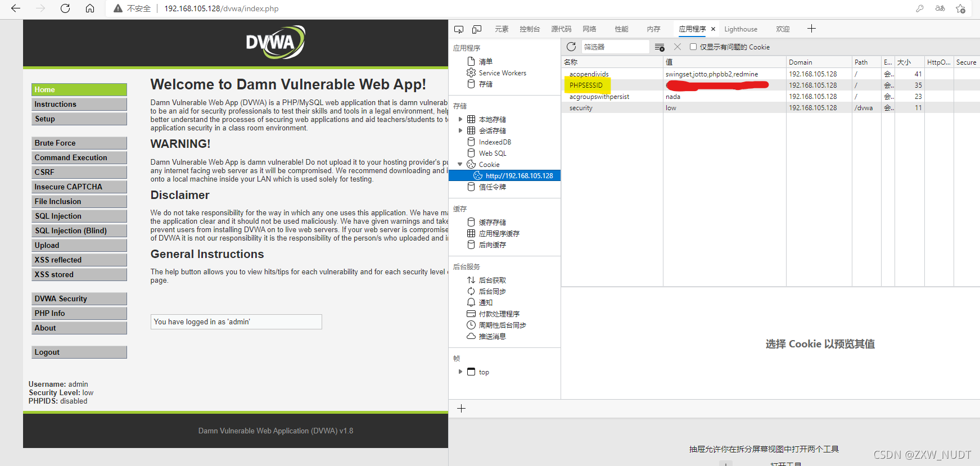Enable the only-show-cookies-with-issues checkbox

click(693, 47)
